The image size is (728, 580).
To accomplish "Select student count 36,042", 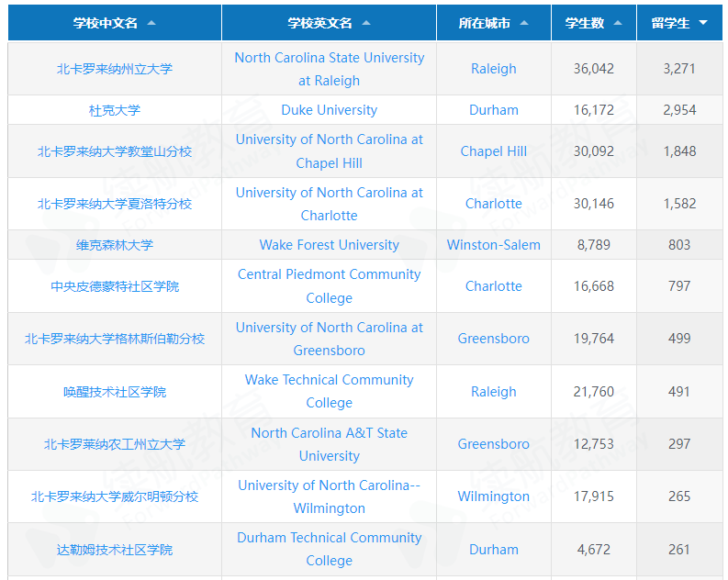I will [x=594, y=69].
